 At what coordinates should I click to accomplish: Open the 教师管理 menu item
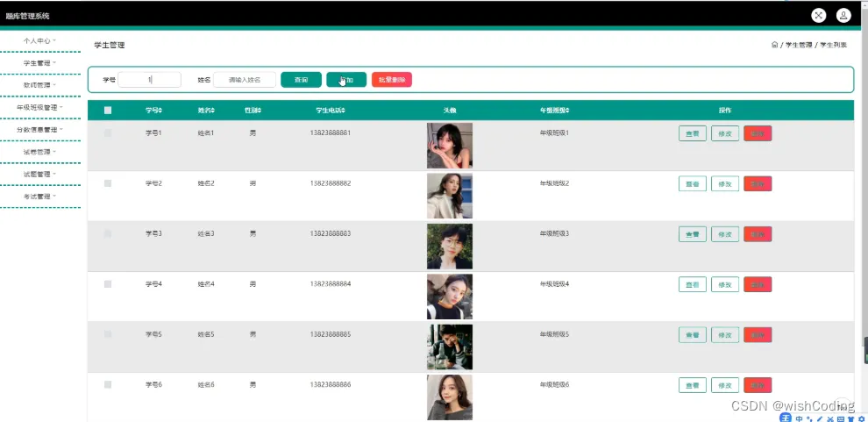pos(39,85)
